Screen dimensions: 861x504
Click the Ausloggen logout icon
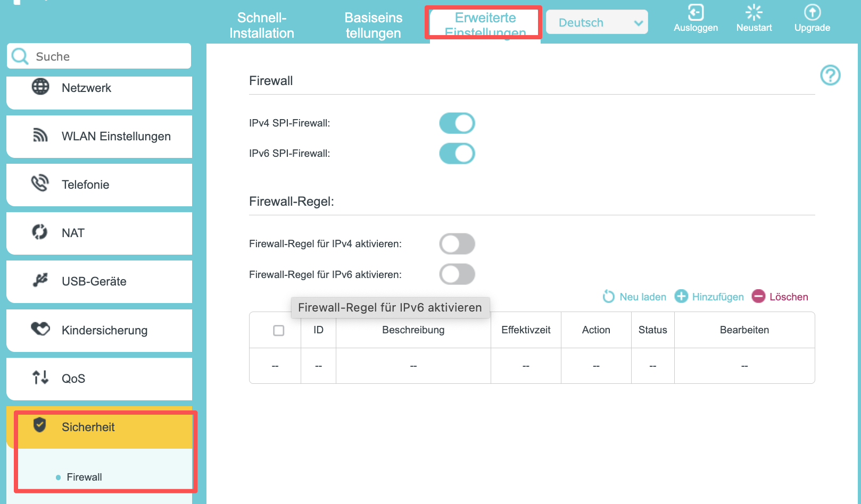[x=696, y=12]
